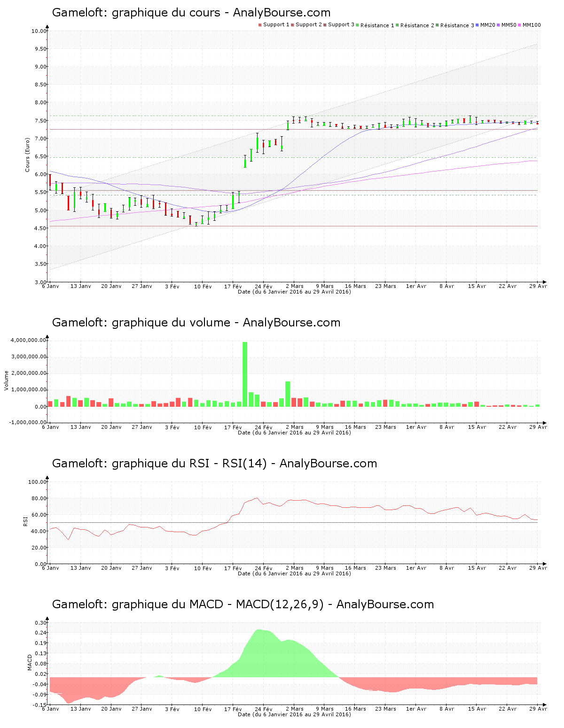The height and width of the screenshot is (728, 564).
Task: Click the -0.15 tick on MACD axis
Action: tap(39, 705)
